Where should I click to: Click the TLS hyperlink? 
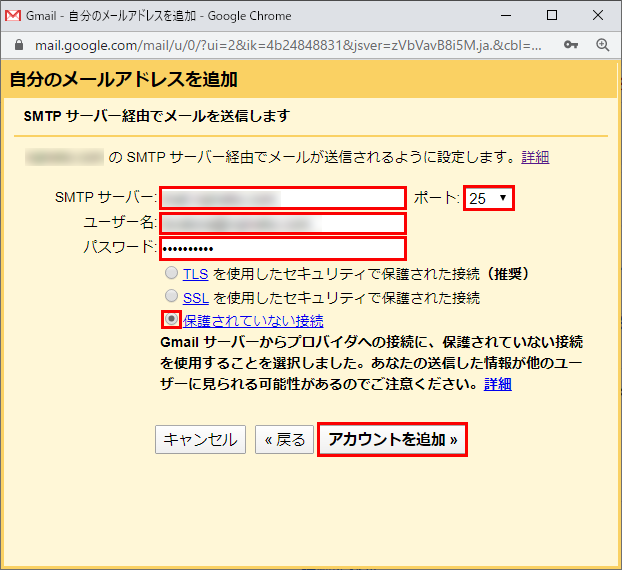click(x=195, y=274)
